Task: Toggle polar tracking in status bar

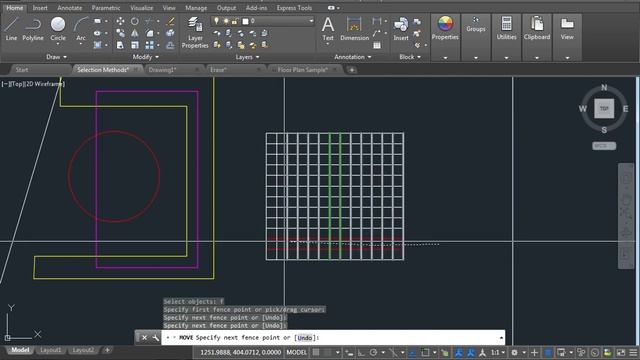Action: tap(373, 352)
